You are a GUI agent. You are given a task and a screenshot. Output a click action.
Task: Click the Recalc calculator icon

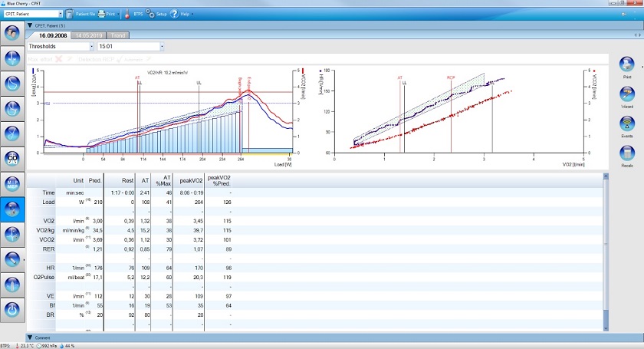pyautogui.click(x=627, y=153)
